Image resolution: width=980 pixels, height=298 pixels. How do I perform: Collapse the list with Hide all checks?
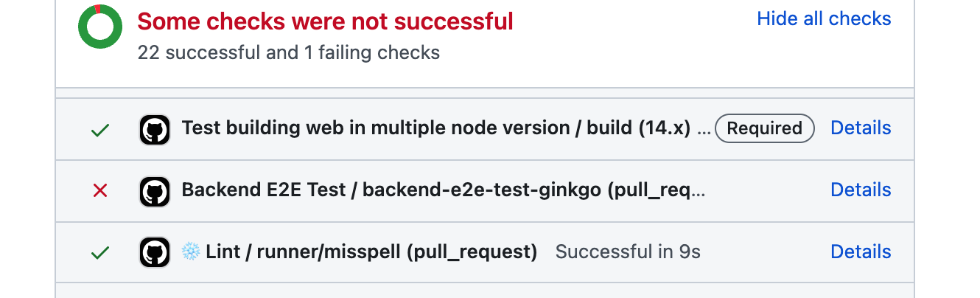point(824,18)
